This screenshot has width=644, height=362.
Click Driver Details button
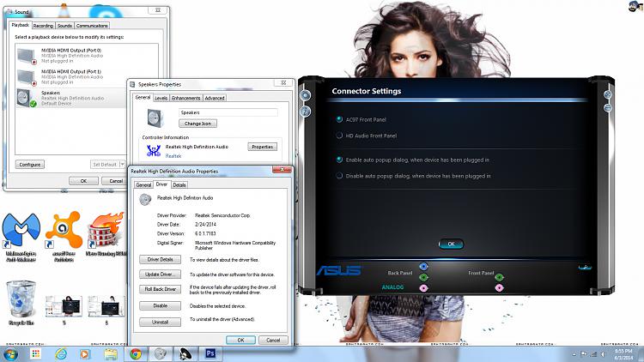[x=161, y=259]
